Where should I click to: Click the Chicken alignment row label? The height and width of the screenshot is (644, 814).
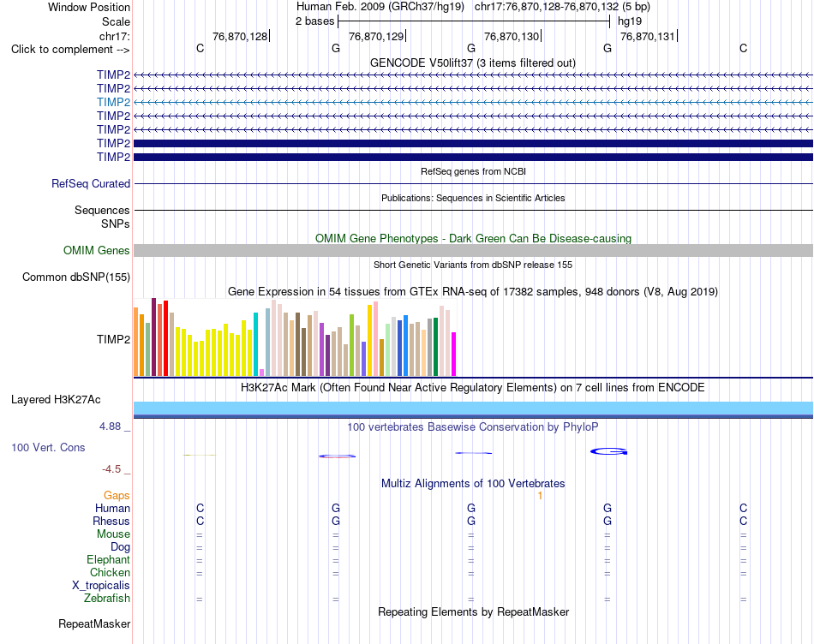tap(110, 572)
